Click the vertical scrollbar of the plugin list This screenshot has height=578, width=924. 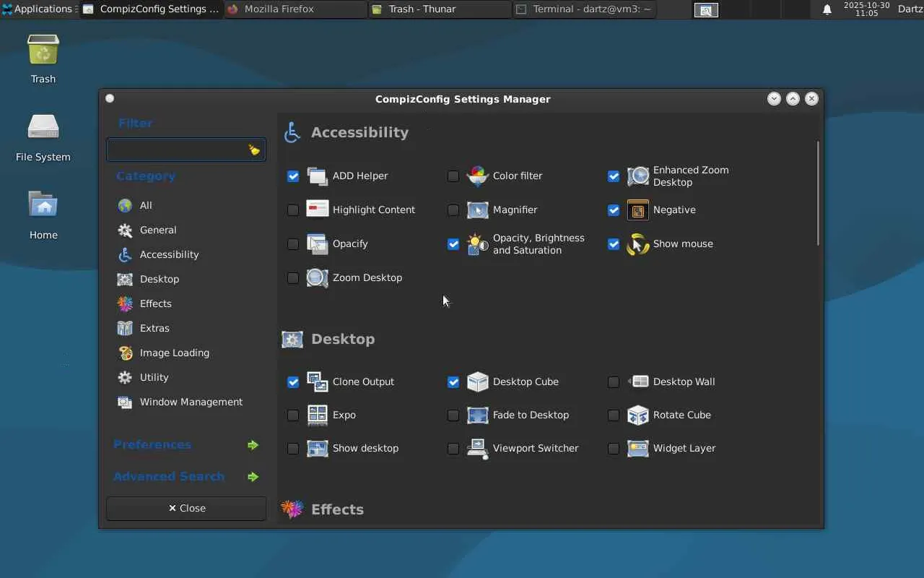tap(818, 193)
